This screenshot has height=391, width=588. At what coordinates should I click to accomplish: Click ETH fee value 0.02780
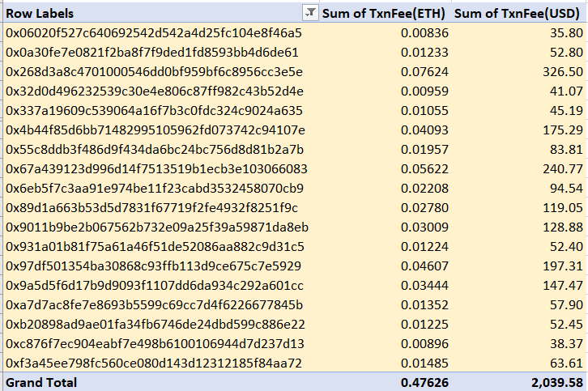click(424, 208)
